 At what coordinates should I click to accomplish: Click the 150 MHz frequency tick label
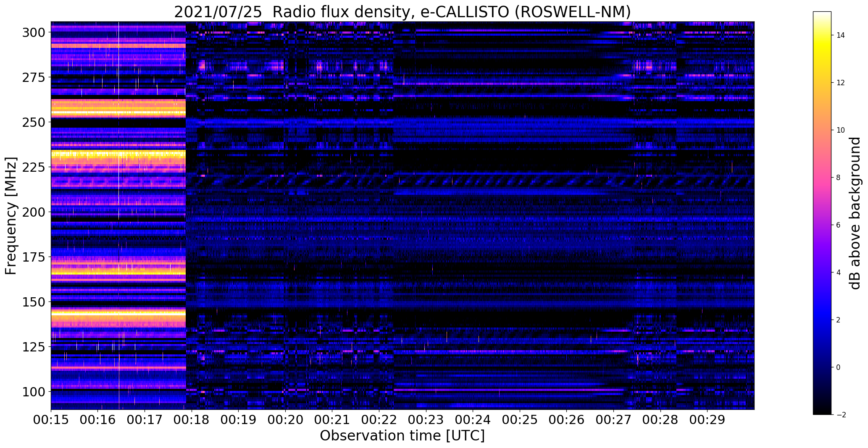point(34,302)
